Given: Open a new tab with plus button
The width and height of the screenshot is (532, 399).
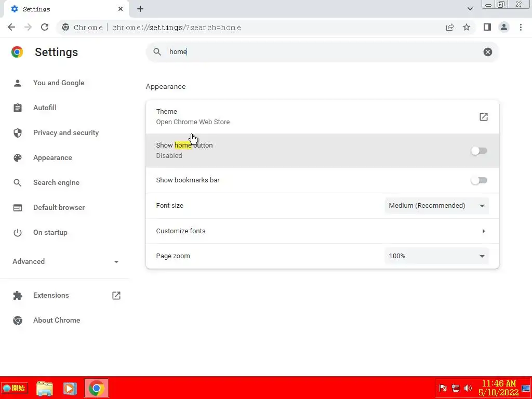Looking at the screenshot, I should click(x=140, y=9).
